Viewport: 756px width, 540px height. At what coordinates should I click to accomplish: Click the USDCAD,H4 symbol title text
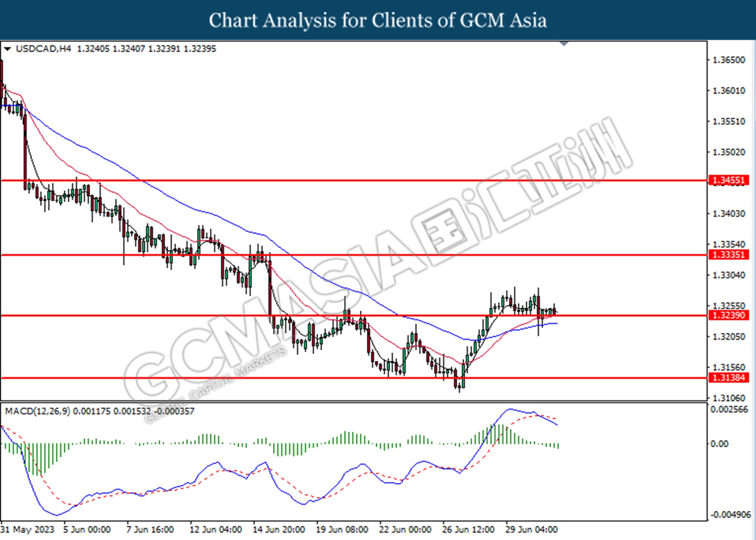click(43, 49)
